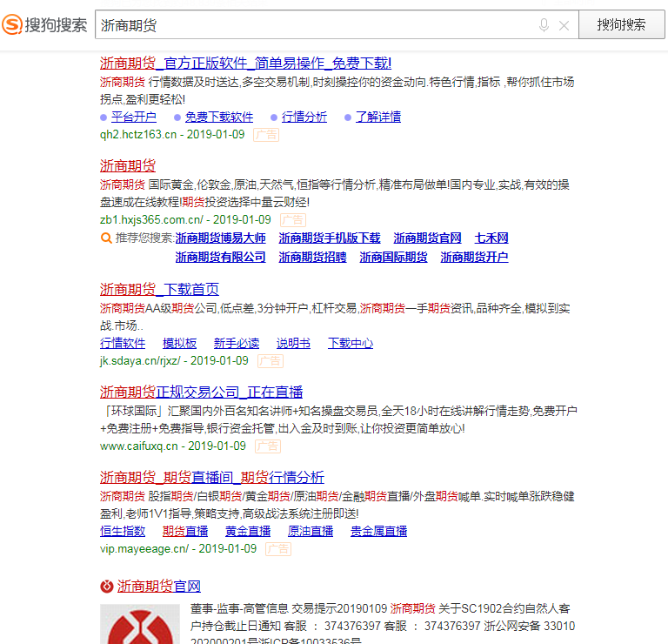This screenshot has height=644, width=668.
Task: Focus the search field containing 浙商期货
Action: point(337,24)
